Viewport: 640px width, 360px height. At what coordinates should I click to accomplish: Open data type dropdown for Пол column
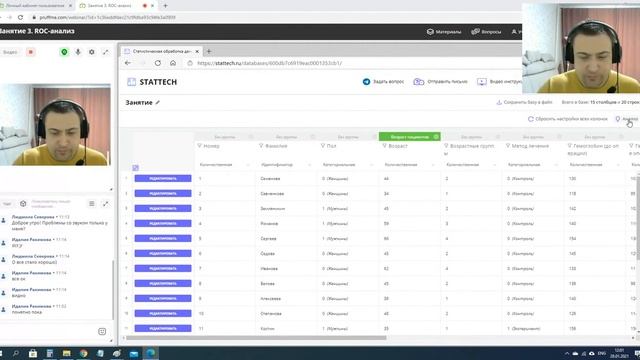[348, 165]
